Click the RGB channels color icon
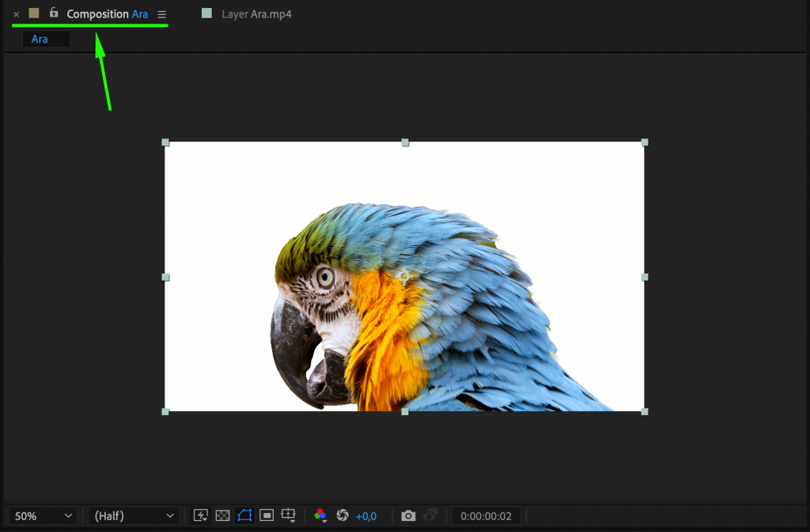The width and height of the screenshot is (810, 532). [x=320, y=515]
